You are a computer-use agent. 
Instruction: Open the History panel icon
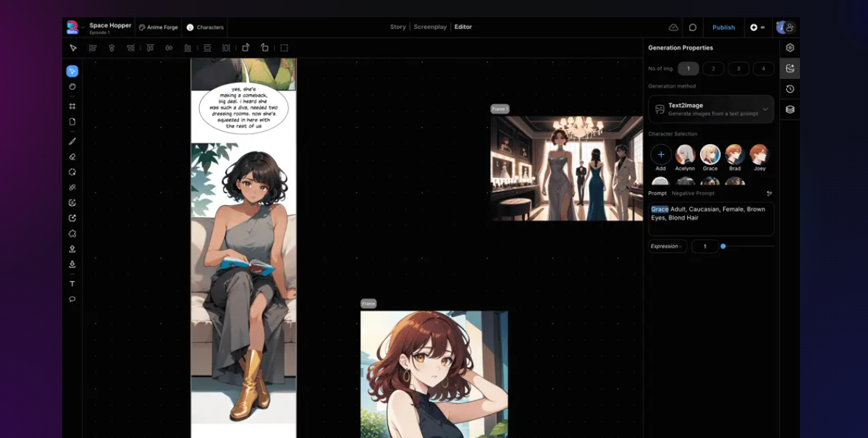click(x=790, y=89)
